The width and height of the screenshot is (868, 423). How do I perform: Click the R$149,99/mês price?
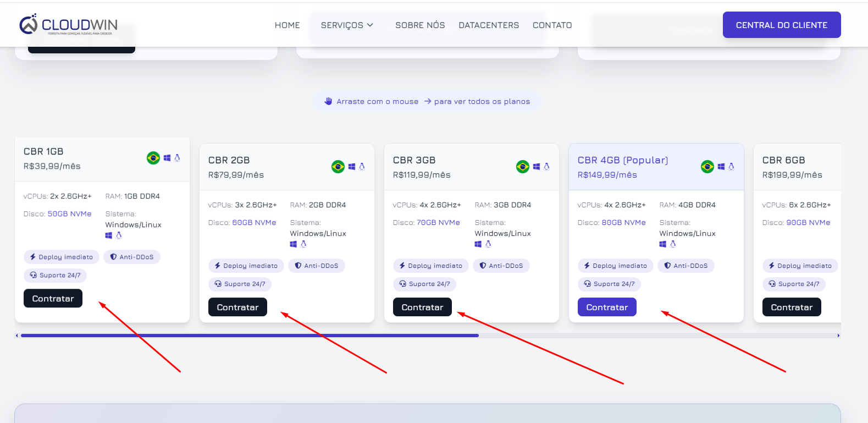click(x=607, y=175)
